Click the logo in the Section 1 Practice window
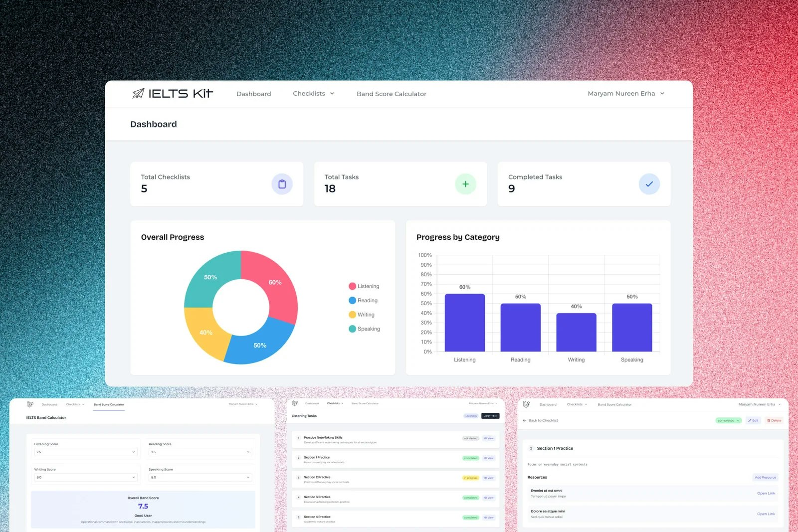This screenshot has height=532, width=798. click(x=526, y=404)
